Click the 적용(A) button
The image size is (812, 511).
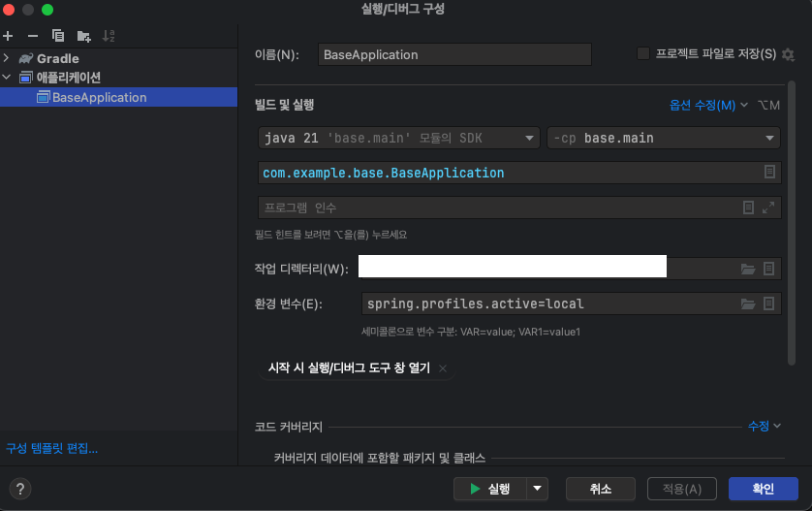(x=682, y=489)
